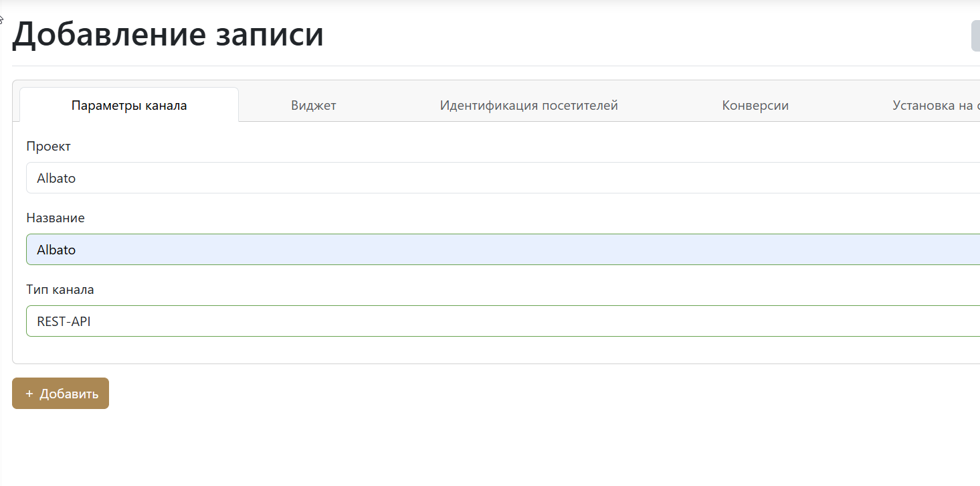Screen dimensions: 980x486
Task: Click the Albato value in Проект selector
Action: 56,178
